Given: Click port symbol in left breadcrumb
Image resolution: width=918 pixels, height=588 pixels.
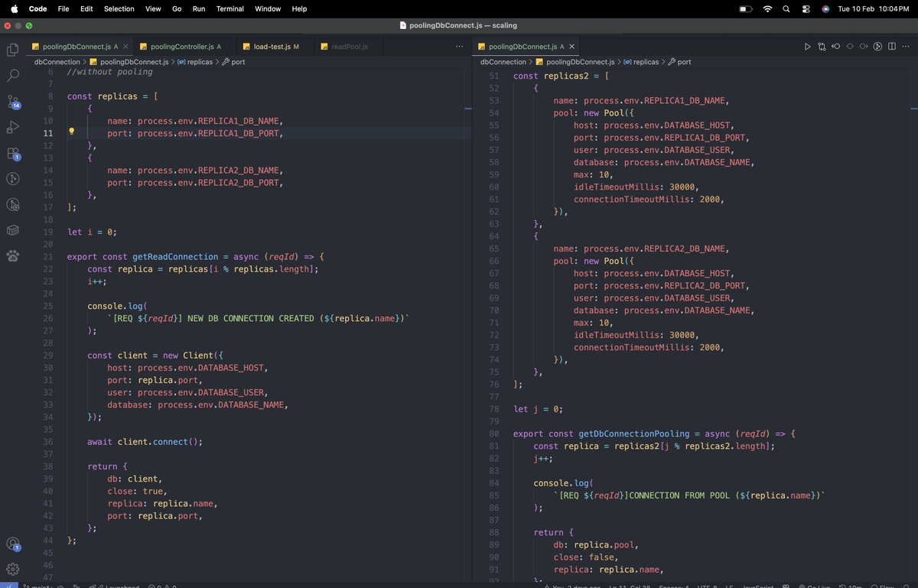Looking at the screenshot, I should 233,62.
